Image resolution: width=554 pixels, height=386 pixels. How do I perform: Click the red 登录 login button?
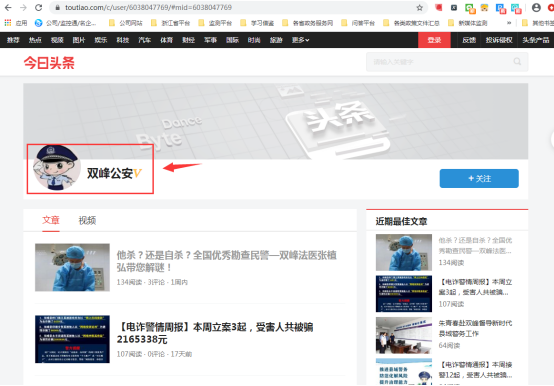[x=434, y=40]
